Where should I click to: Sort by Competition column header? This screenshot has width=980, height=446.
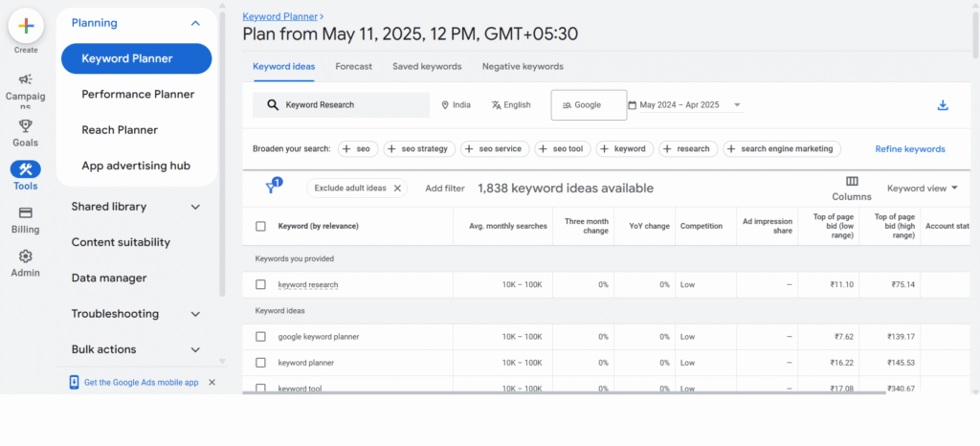tap(702, 226)
